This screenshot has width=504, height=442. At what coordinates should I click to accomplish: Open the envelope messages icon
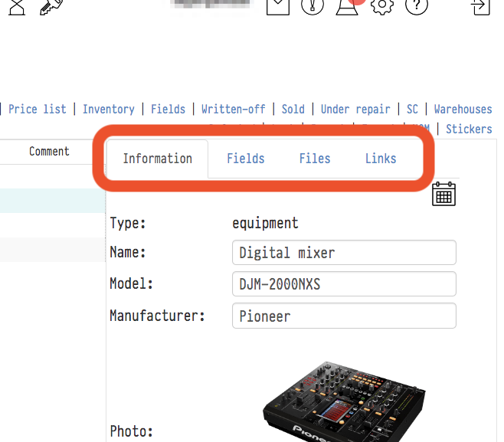[278, 5]
